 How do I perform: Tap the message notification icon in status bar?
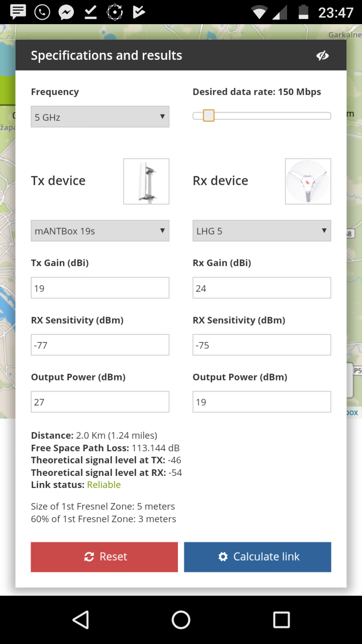(18, 12)
